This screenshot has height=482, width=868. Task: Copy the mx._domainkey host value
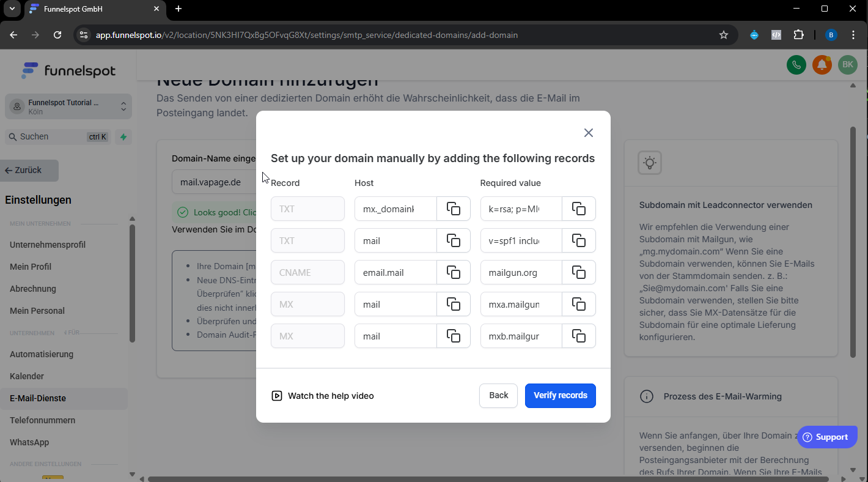coord(454,209)
